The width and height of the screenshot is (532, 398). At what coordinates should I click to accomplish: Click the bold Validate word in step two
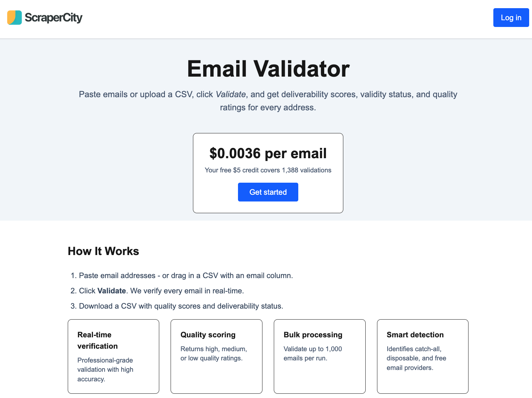coord(112,291)
